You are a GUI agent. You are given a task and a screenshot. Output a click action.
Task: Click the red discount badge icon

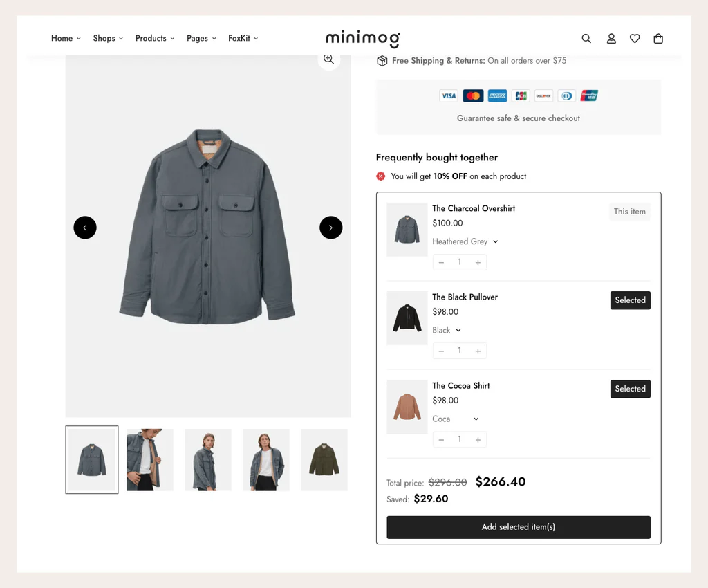[380, 176]
